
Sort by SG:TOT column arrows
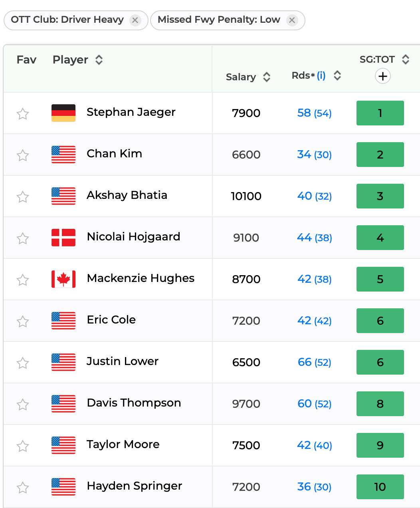click(406, 60)
